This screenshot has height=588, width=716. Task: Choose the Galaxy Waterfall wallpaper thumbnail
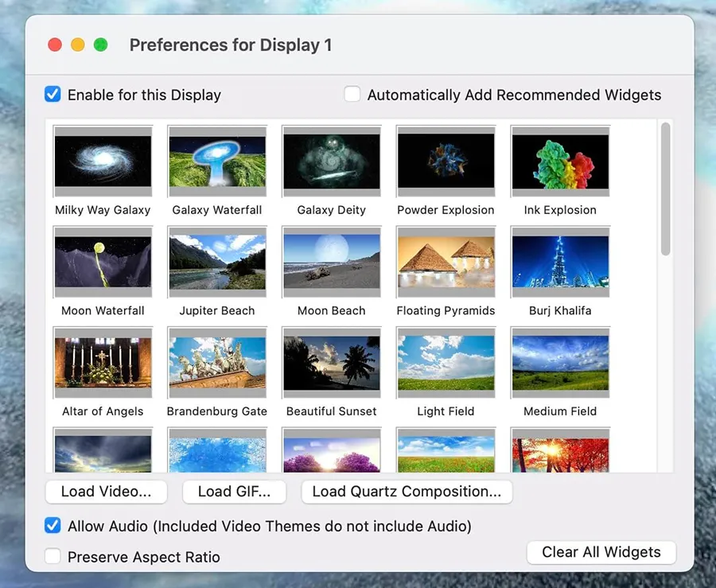(217, 162)
